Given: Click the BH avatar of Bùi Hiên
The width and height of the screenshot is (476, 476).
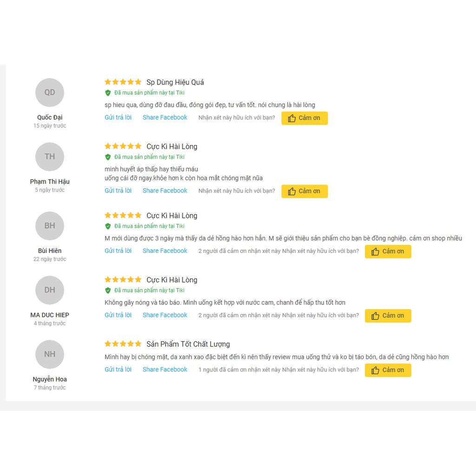Looking at the screenshot, I should click(50, 226).
